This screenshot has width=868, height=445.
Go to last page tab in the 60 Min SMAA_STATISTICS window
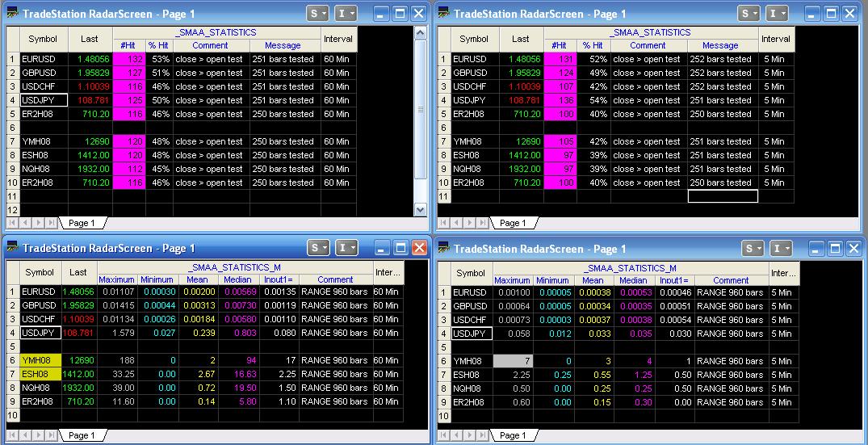(x=52, y=223)
